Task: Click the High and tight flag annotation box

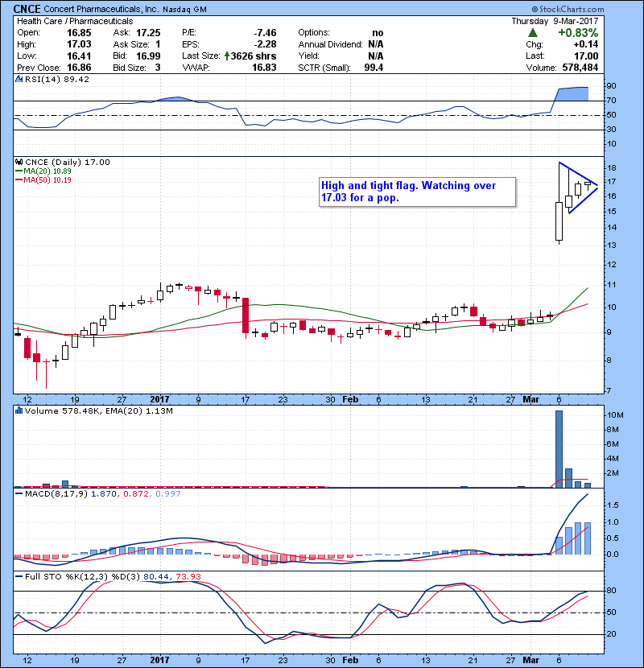Action: point(417,192)
